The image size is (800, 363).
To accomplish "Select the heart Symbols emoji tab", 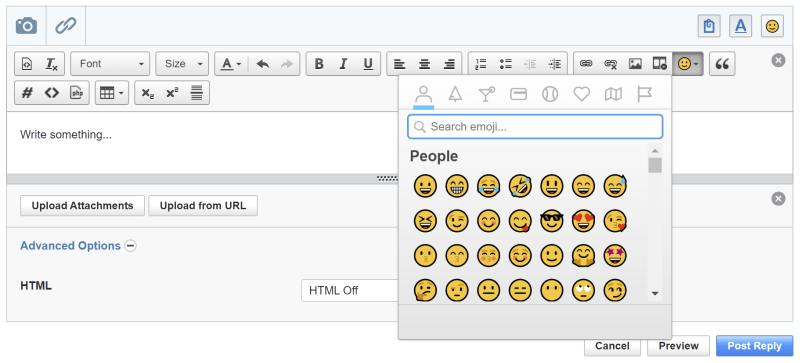I will 582,94.
